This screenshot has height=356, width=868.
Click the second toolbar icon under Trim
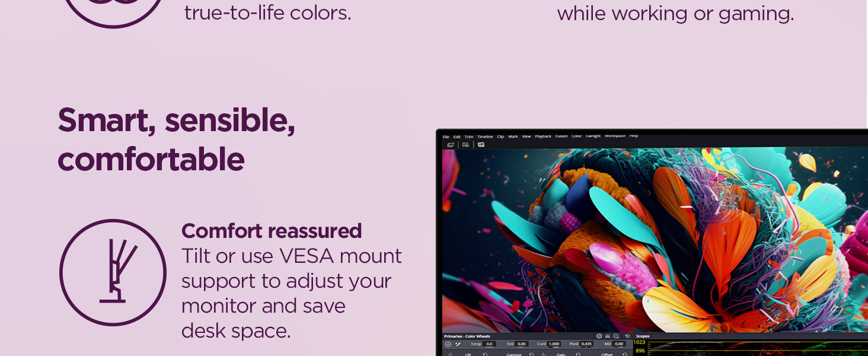click(x=465, y=145)
